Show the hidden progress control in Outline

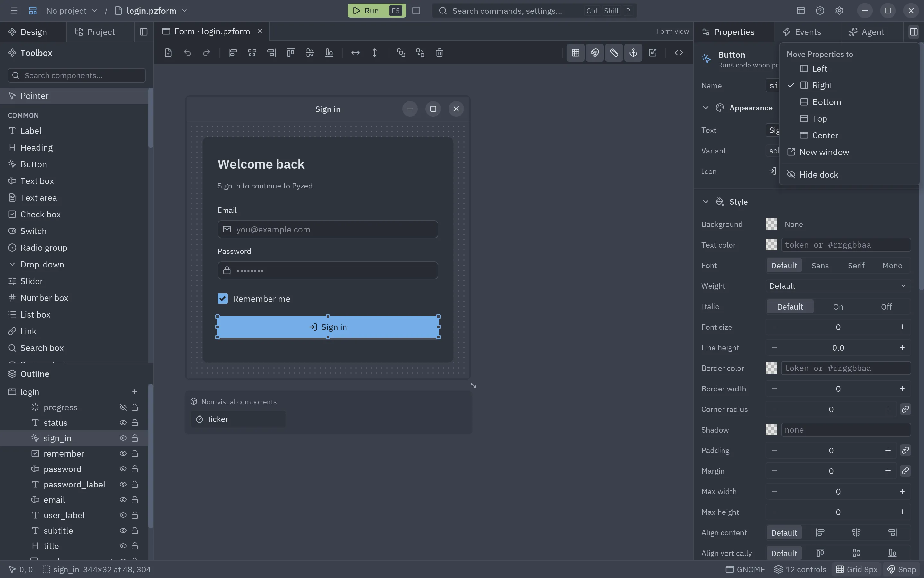pyautogui.click(x=123, y=407)
